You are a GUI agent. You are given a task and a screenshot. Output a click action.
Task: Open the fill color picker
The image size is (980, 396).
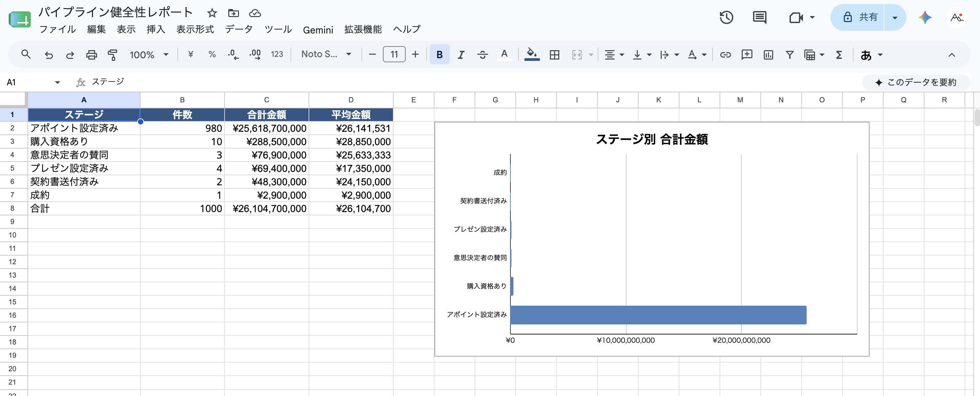pos(532,55)
